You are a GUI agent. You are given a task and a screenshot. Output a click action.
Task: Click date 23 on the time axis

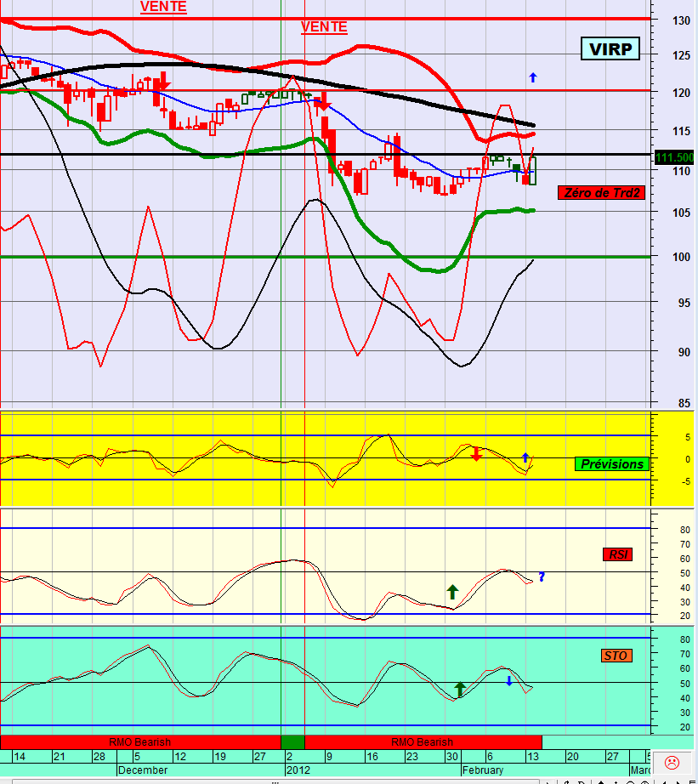(412, 757)
